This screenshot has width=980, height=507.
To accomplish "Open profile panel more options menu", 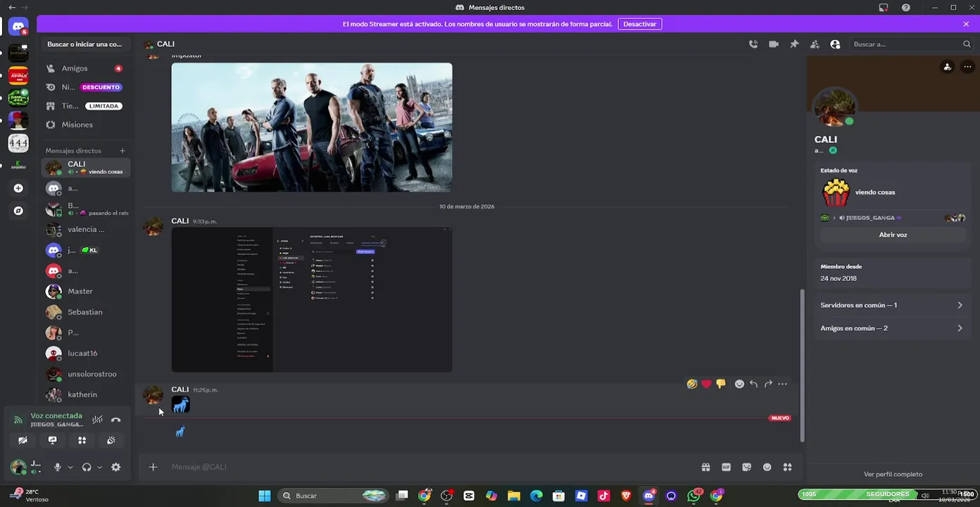I will coord(967,67).
